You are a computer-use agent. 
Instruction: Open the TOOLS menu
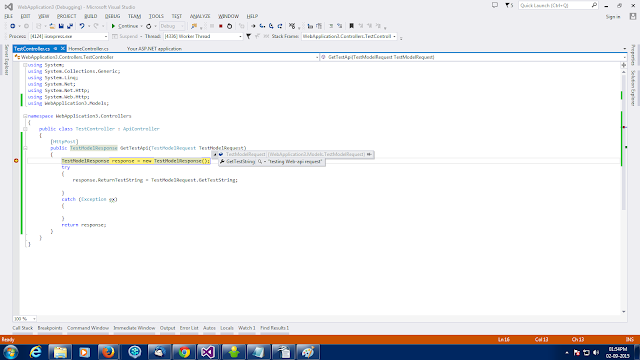coord(156,16)
